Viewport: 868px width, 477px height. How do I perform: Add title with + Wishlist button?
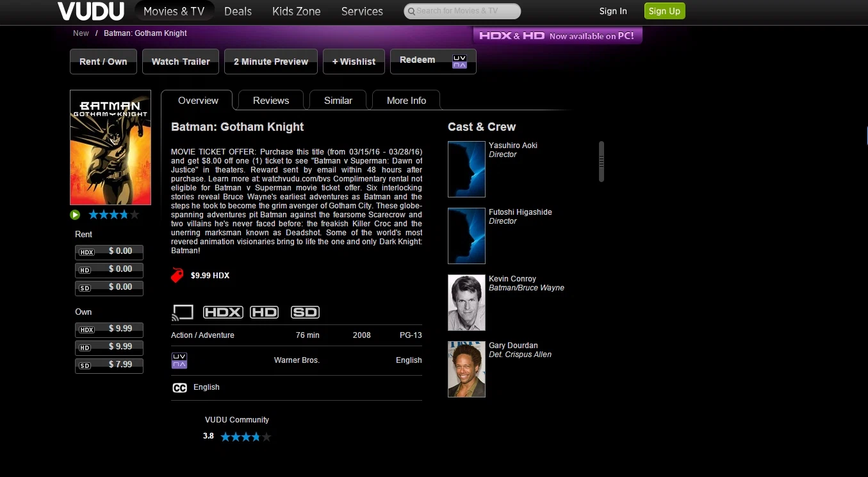(354, 62)
